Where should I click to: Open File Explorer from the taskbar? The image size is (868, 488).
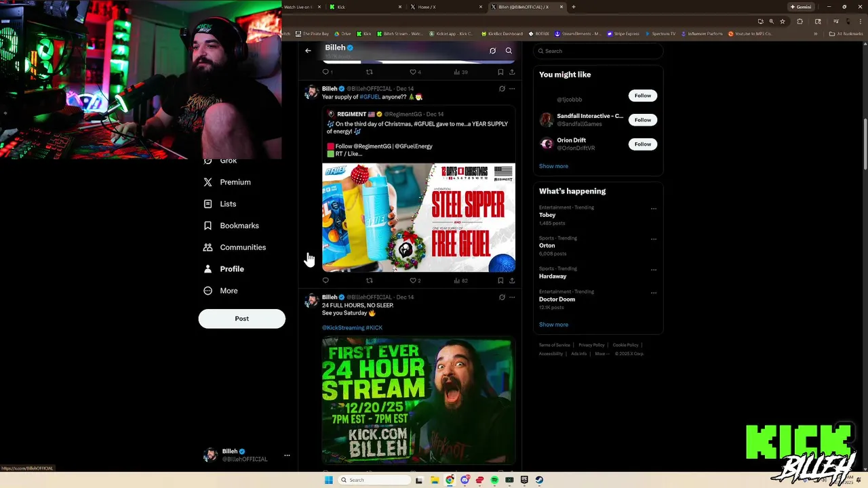pyautogui.click(x=435, y=480)
